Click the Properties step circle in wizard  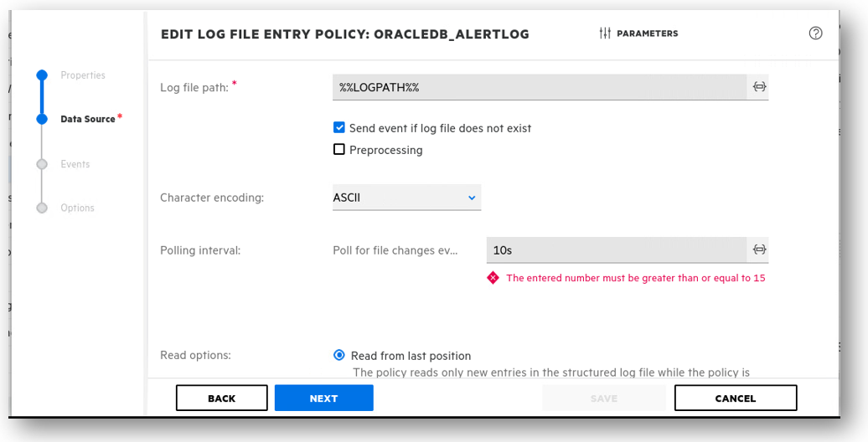click(42, 75)
